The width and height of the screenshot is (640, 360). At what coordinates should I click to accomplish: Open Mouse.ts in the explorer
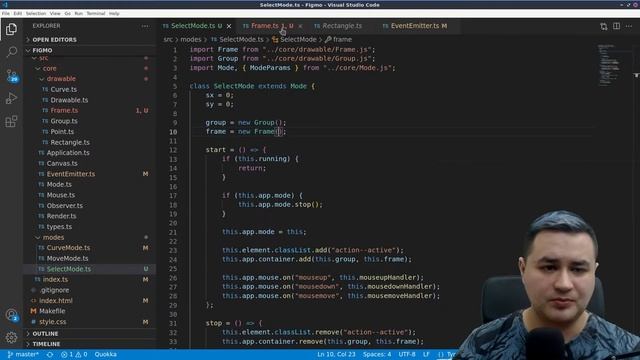tap(90, 195)
